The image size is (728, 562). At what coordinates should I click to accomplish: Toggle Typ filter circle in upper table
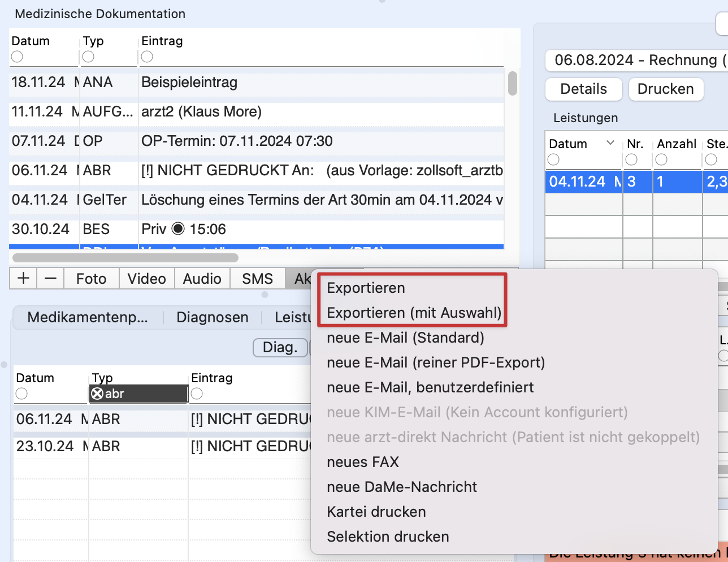point(88,57)
